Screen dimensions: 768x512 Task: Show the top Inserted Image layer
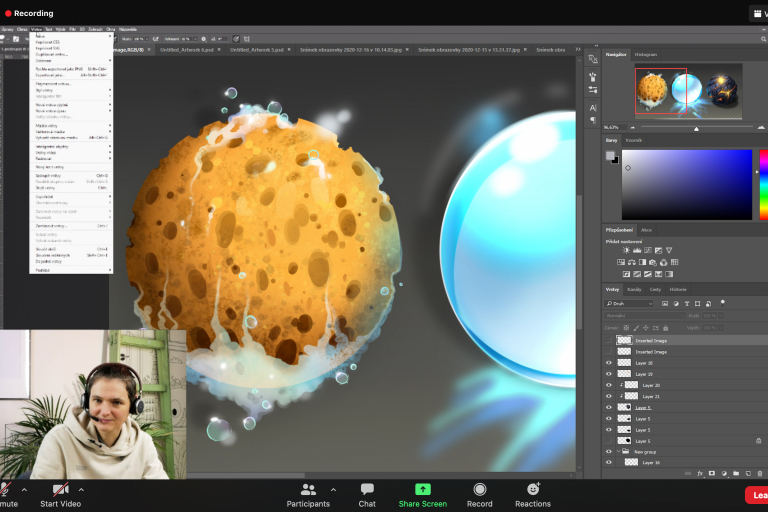click(609, 341)
